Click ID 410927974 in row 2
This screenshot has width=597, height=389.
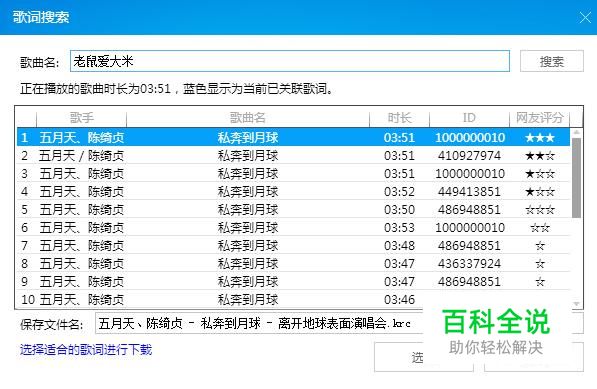[x=469, y=155]
